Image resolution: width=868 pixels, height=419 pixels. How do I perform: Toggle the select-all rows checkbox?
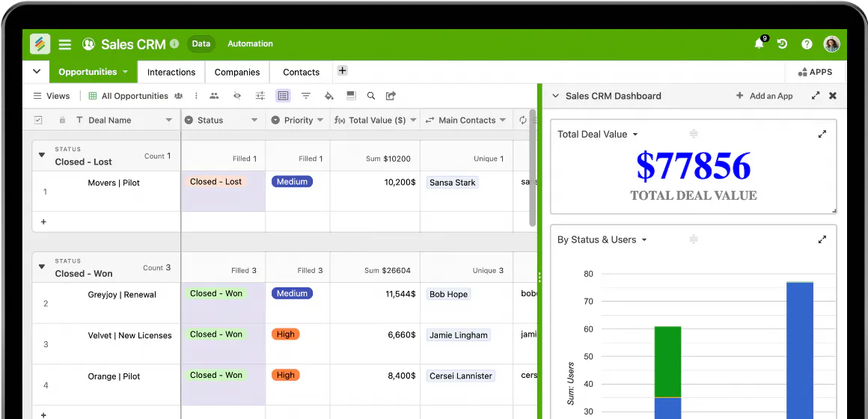coord(38,120)
